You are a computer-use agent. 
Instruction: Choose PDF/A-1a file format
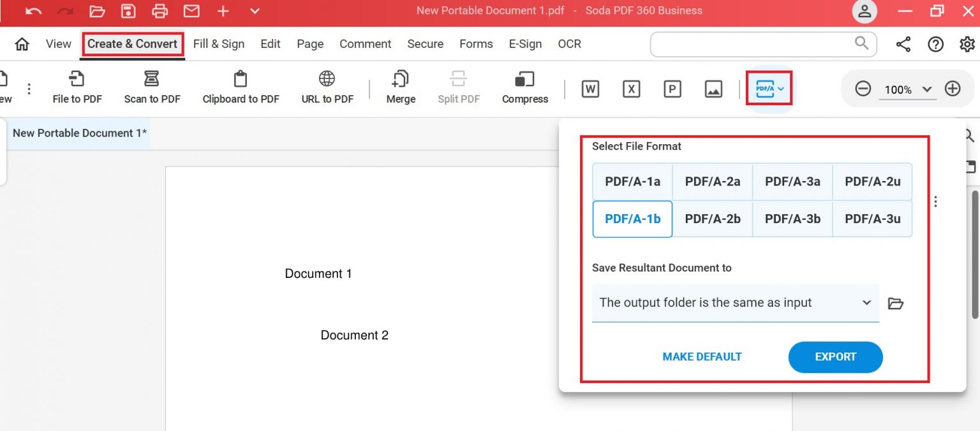pos(632,182)
